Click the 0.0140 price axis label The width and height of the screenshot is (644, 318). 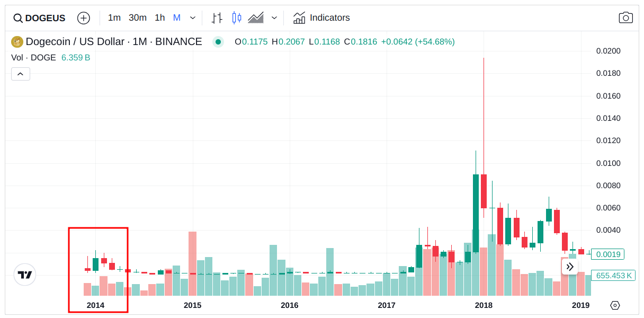608,118
